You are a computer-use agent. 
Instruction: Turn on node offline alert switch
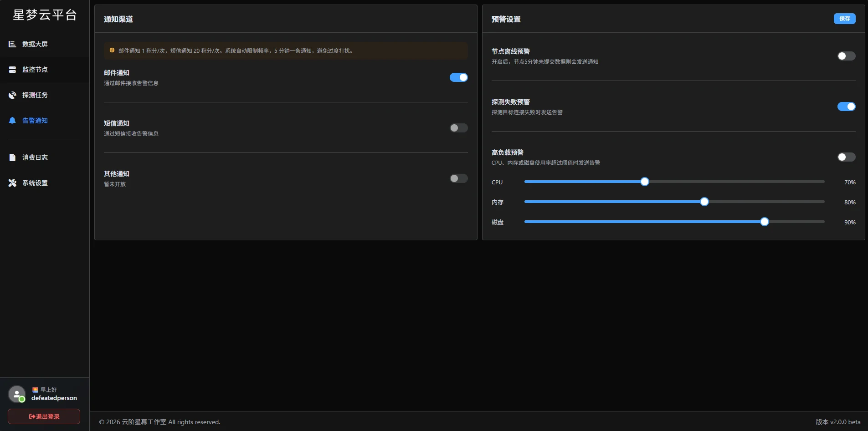[x=846, y=56]
